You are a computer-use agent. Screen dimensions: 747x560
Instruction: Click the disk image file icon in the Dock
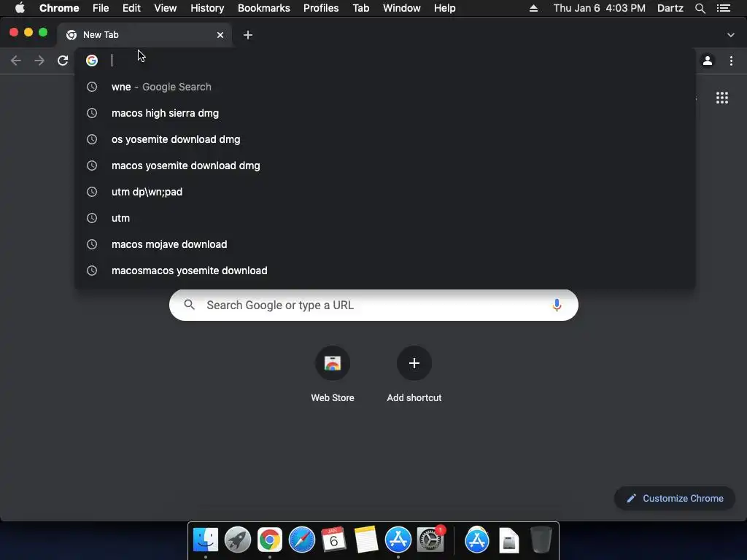tap(508, 540)
